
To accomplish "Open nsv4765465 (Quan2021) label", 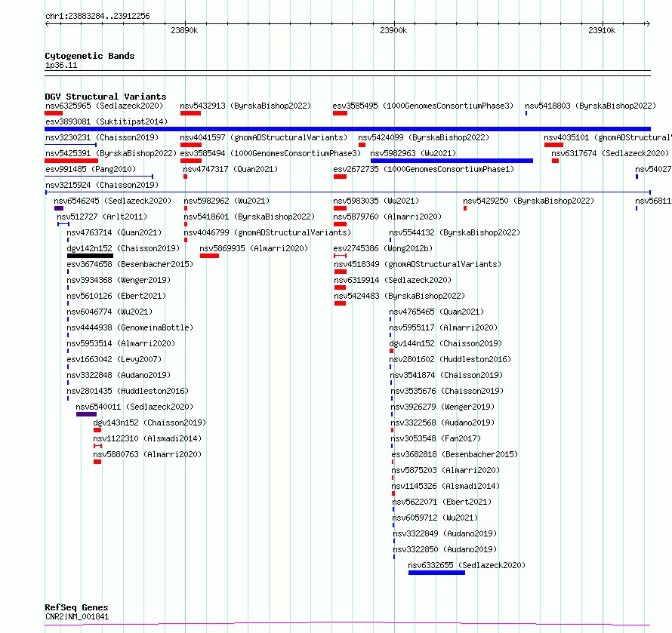I will pyautogui.click(x=436, y=312).
